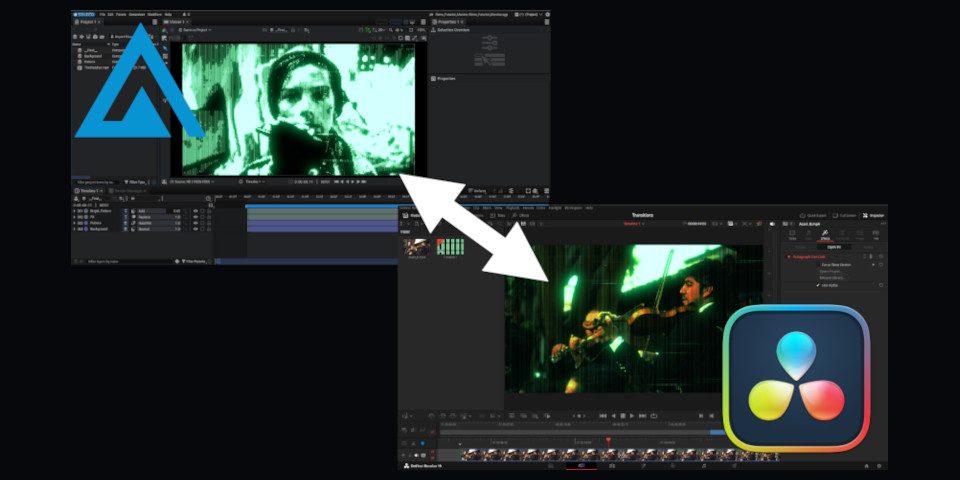The width and height of the screenshot is (960, 480).
Task: Click the red playhead on the Resolve timeline
Action: (x=608, y=440)
